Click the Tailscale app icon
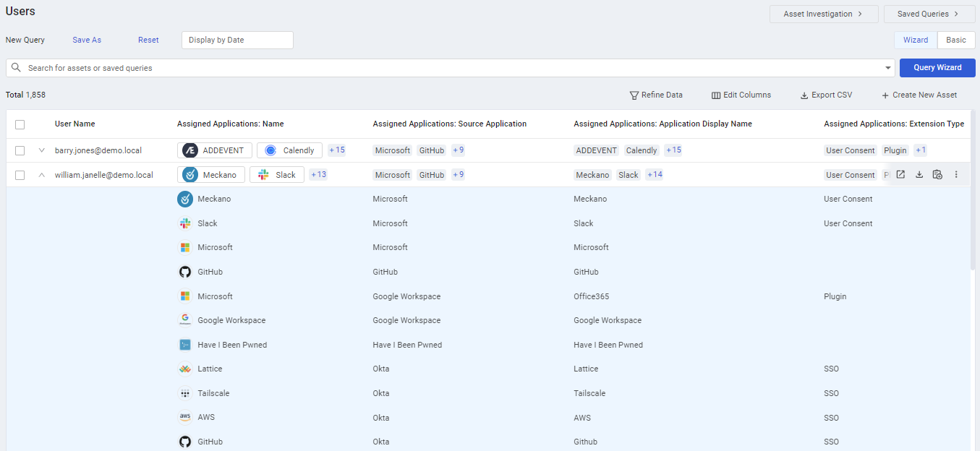This screenshot has height=451, width=980. pos(185,393)
